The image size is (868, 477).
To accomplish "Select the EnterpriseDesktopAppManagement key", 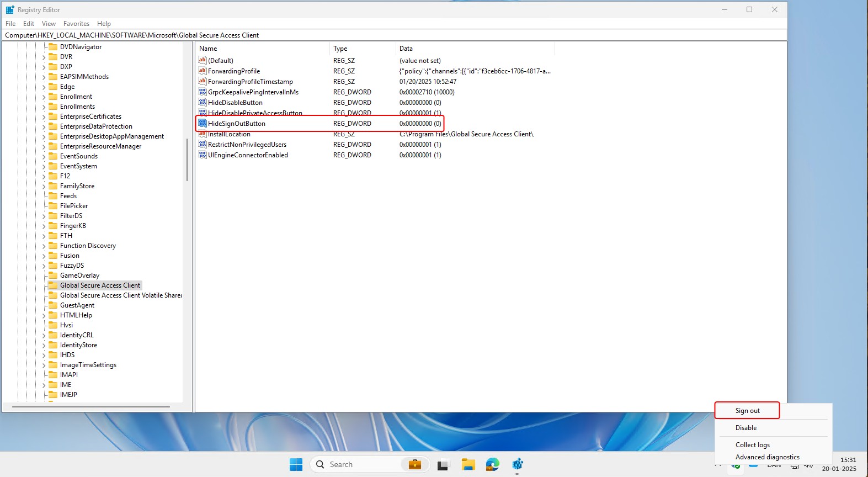I will click(112, 136).
